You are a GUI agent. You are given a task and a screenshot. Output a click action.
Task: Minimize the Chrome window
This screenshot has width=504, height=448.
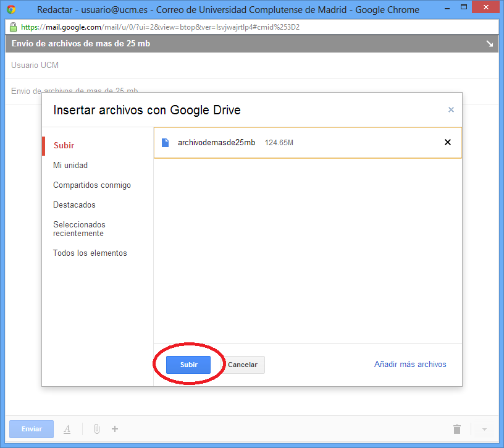(447, 8)
